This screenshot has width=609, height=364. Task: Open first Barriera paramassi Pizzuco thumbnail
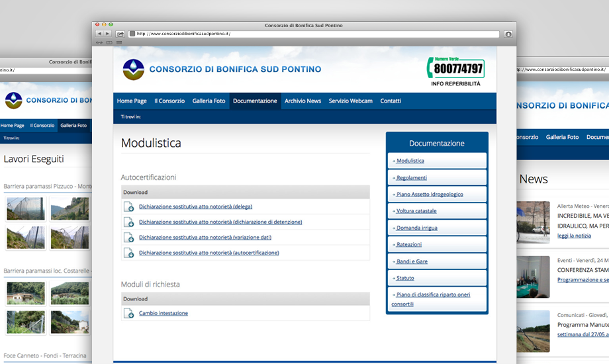(26, 208)
